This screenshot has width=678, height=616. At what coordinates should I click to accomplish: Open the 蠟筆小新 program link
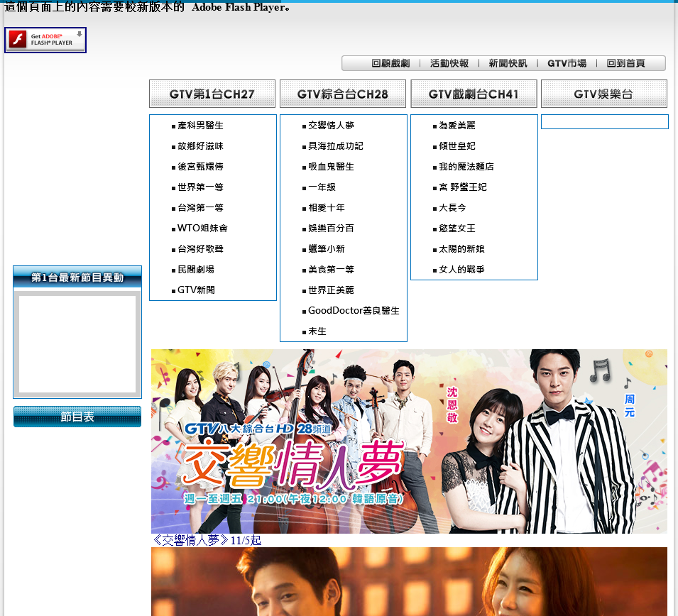(x=327, y=249)
